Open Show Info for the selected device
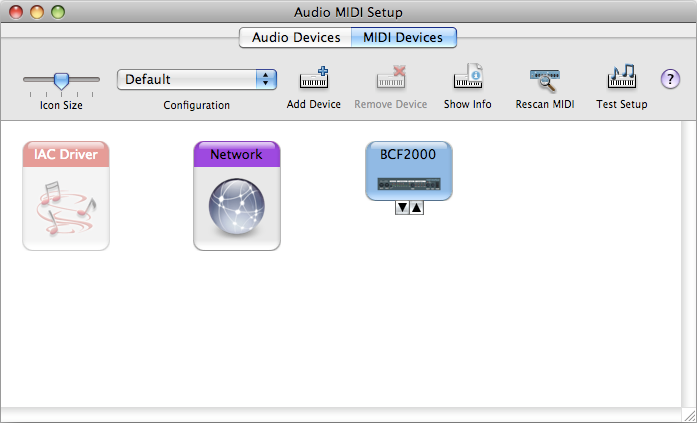This screenshot has width=697, height=423. click(x=468, y=77)
